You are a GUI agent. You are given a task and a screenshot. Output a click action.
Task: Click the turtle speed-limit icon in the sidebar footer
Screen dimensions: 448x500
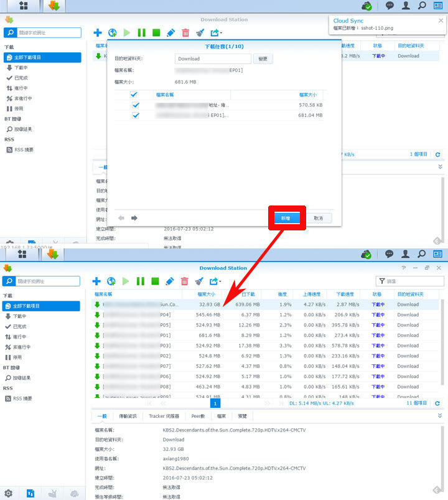coord(75,494)
